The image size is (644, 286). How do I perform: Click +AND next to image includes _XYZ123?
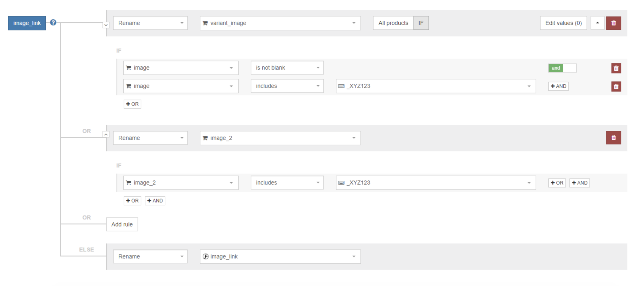pyautogui.click(x=558, y=86)
